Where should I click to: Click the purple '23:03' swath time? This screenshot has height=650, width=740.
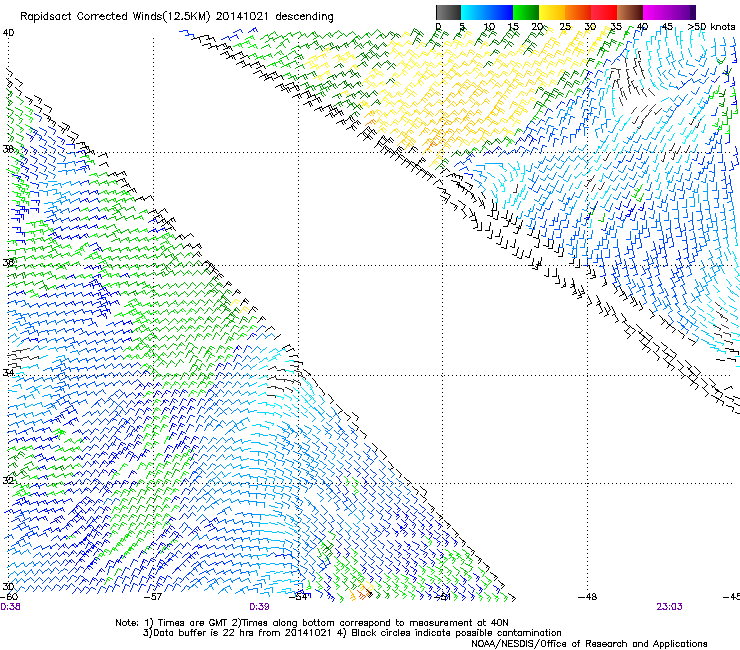[x=669, y=607]
